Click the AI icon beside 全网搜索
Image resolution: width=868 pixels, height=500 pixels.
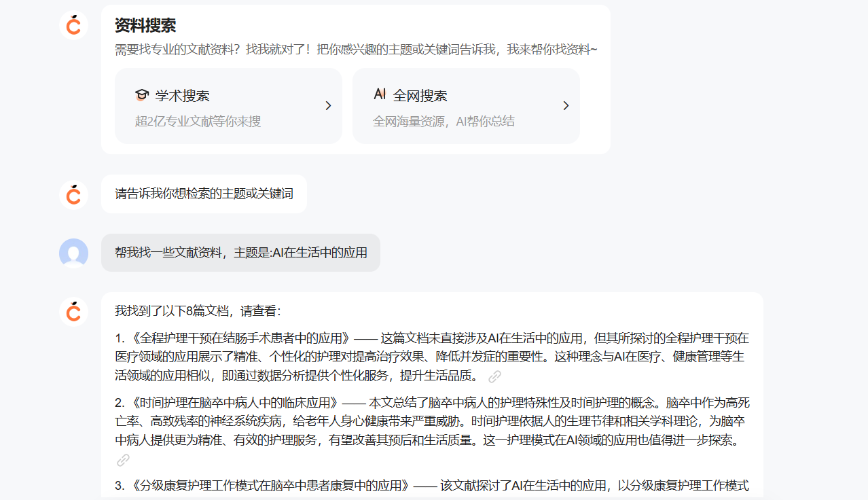(x=380, y=94)
